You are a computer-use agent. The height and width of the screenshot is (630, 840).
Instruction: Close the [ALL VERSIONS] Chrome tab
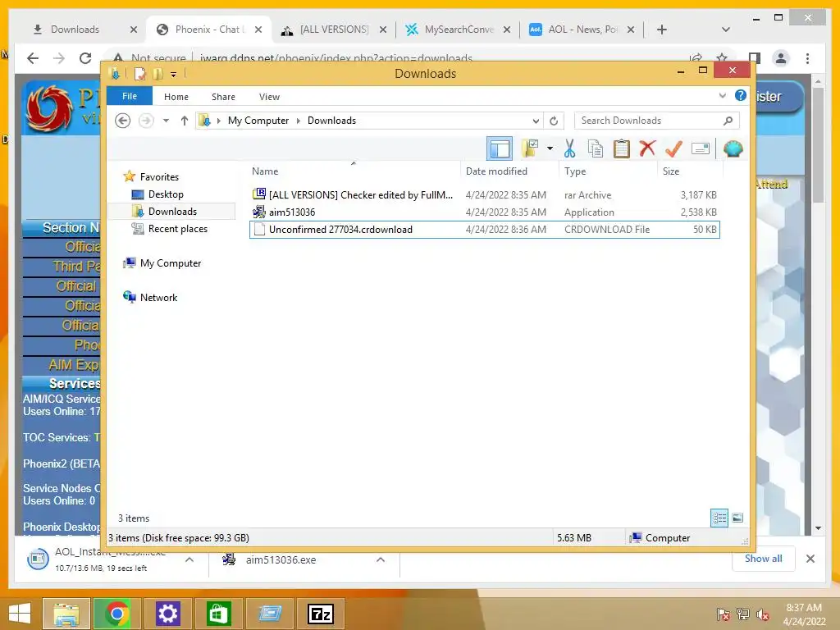[383, 30]
